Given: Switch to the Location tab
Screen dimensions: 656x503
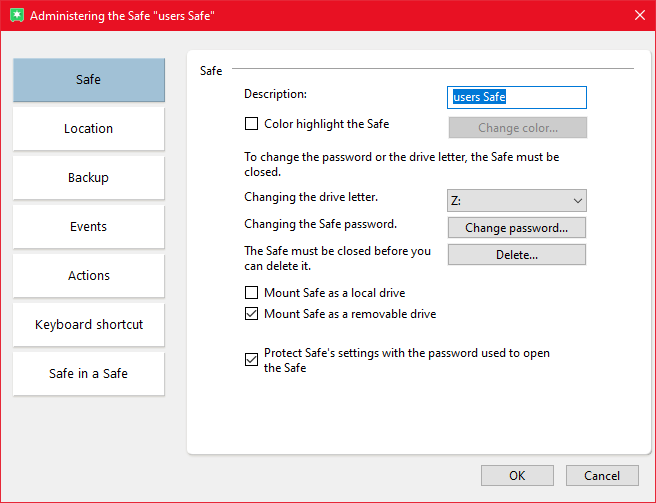Looking at the screenshot, I should pyautogui.click(x=88, y=129).
